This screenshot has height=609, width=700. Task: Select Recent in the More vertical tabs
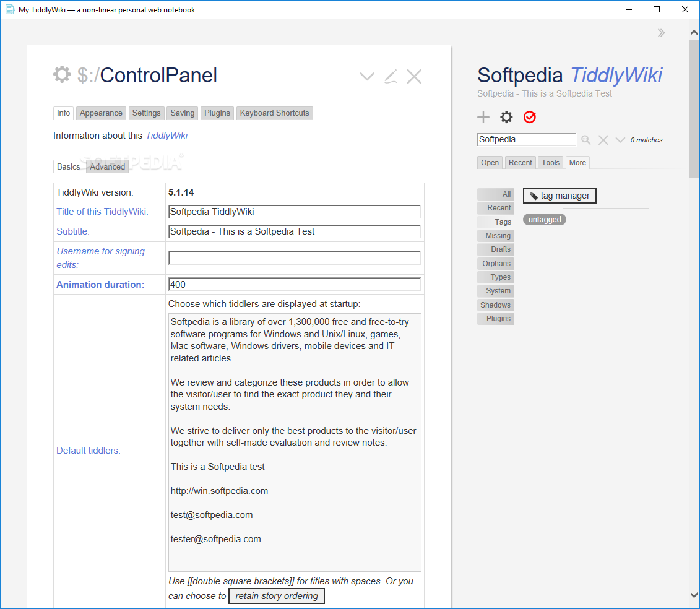pyautogui.click(x=496, y=208)
